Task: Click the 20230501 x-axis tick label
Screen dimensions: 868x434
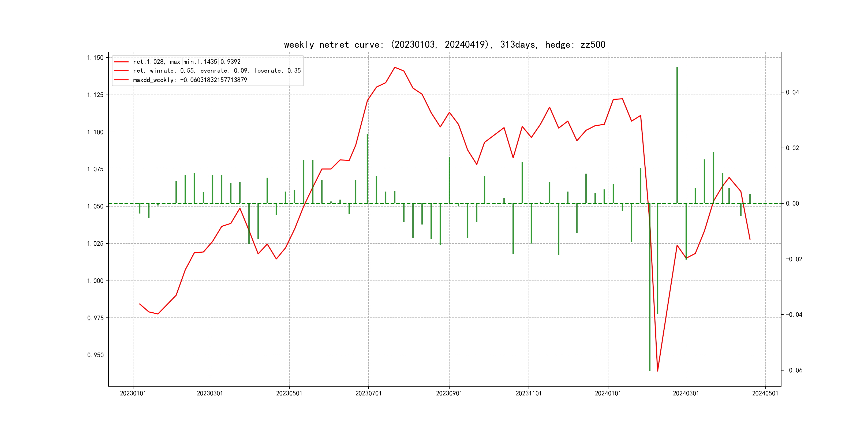Action: pyautogui.click(x=289, y=393)
